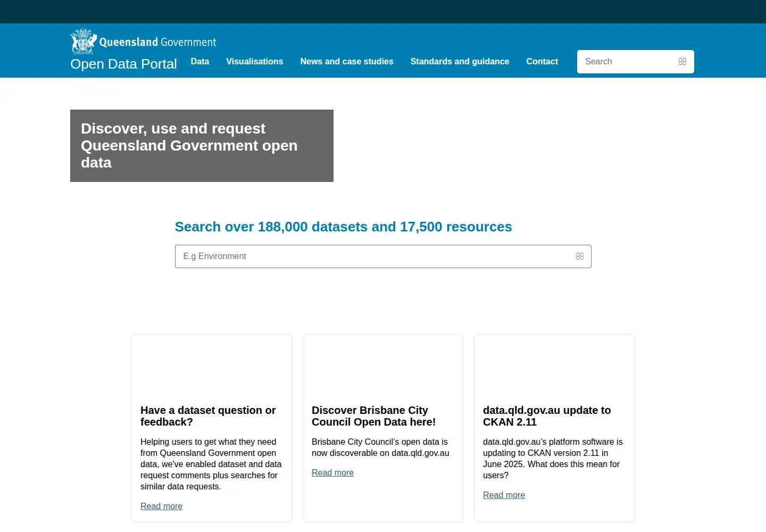Open the Visualisations menu item
766x532 pixels.
[255, 62]
